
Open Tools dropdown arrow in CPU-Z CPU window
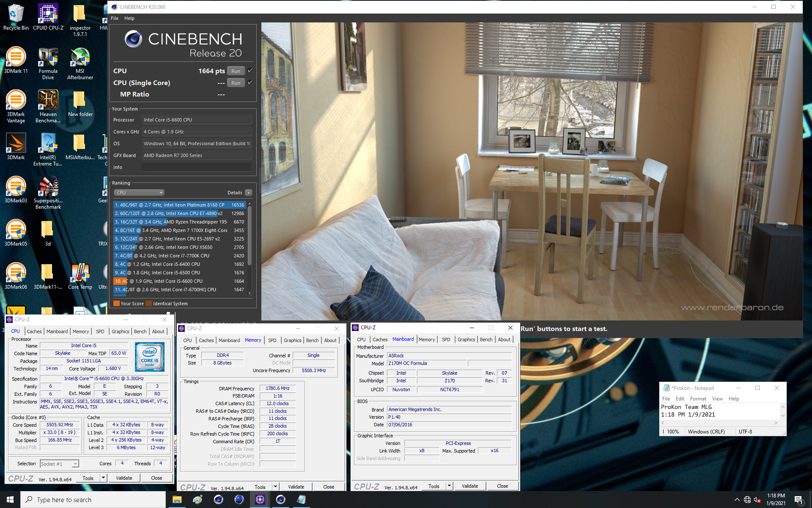pos(103,478)
